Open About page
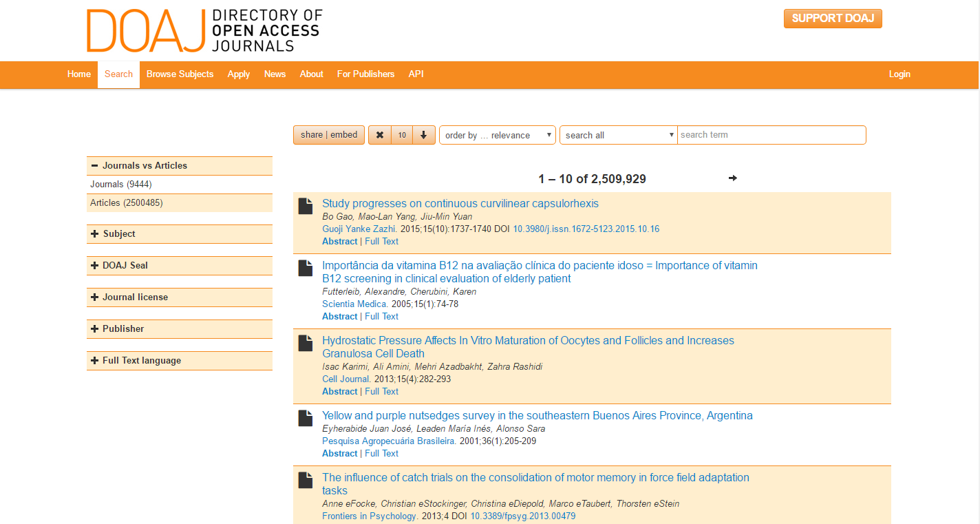Screen dimensions: 980x524 click(311, 74)
